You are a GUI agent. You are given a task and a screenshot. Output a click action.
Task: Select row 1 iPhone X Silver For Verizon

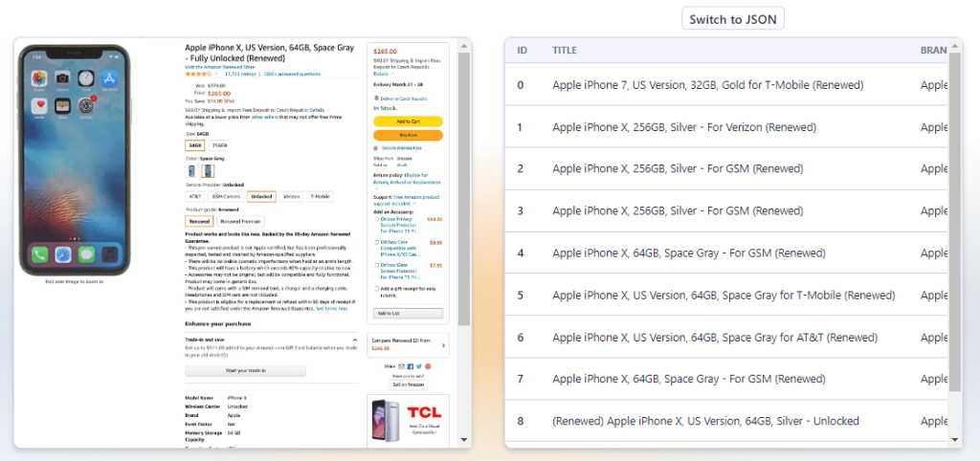pyautogui.click(x=725, y=127)
